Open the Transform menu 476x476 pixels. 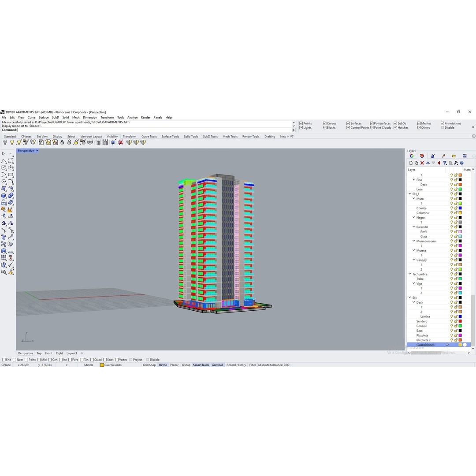coord(107,118)
